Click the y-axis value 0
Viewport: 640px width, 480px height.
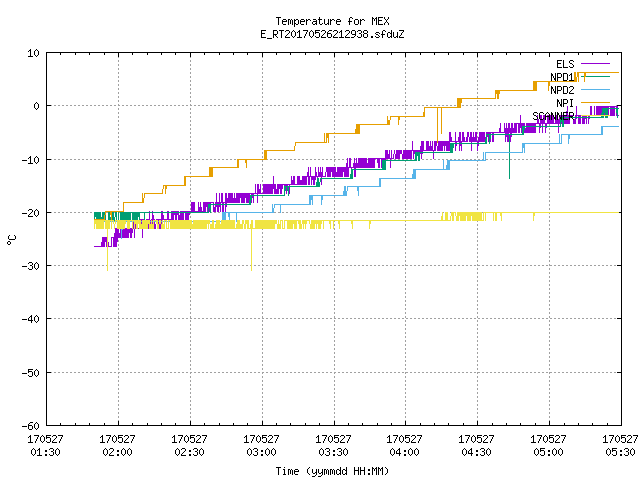37,106
